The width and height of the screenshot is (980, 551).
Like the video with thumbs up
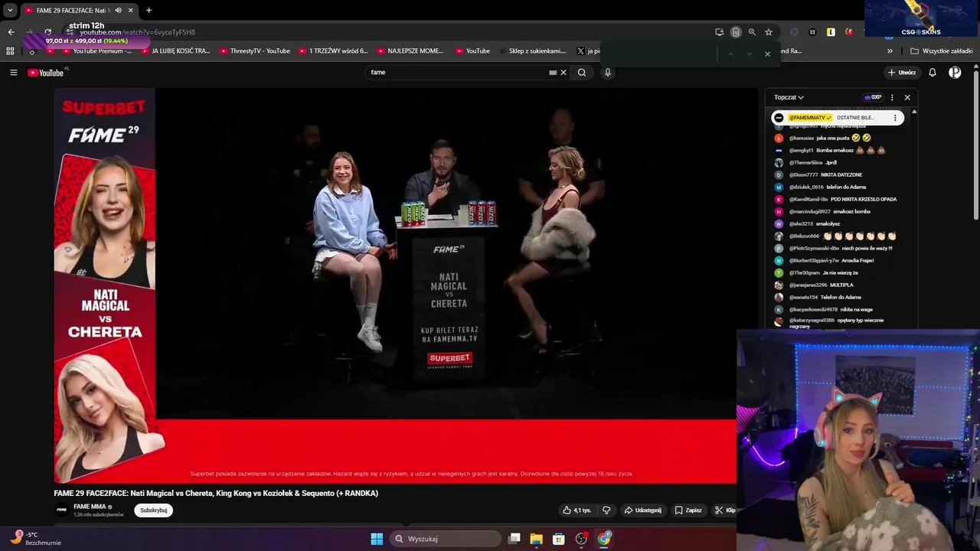pyautogui.click(x=577, y=510)
